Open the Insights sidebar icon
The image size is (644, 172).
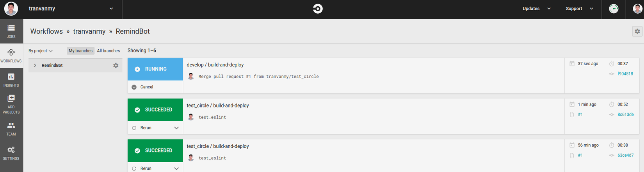[x=11, y=80]
